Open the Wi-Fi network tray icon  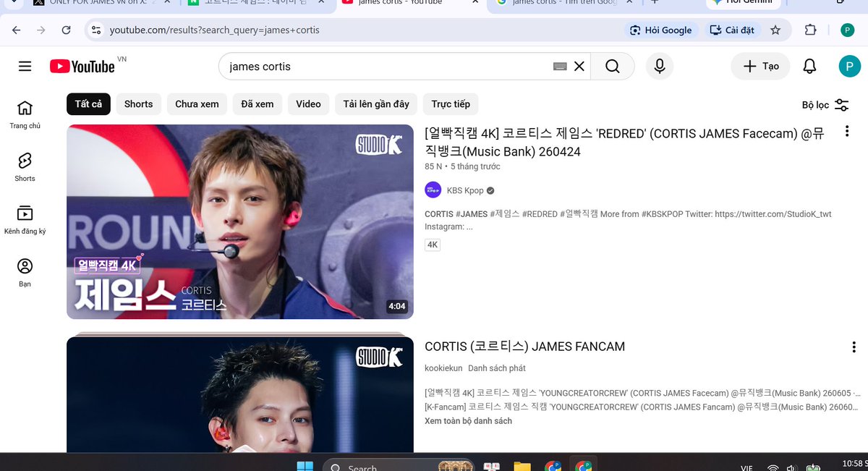(x=773, y=468)
